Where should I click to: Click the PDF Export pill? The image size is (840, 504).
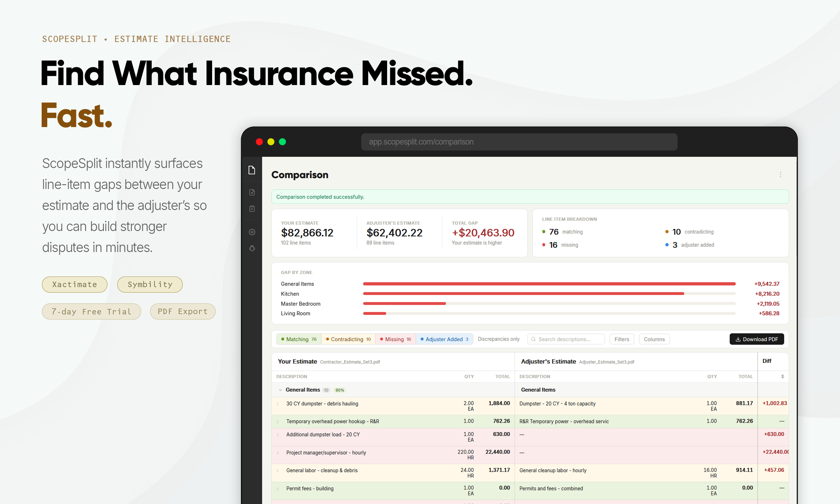183,311
